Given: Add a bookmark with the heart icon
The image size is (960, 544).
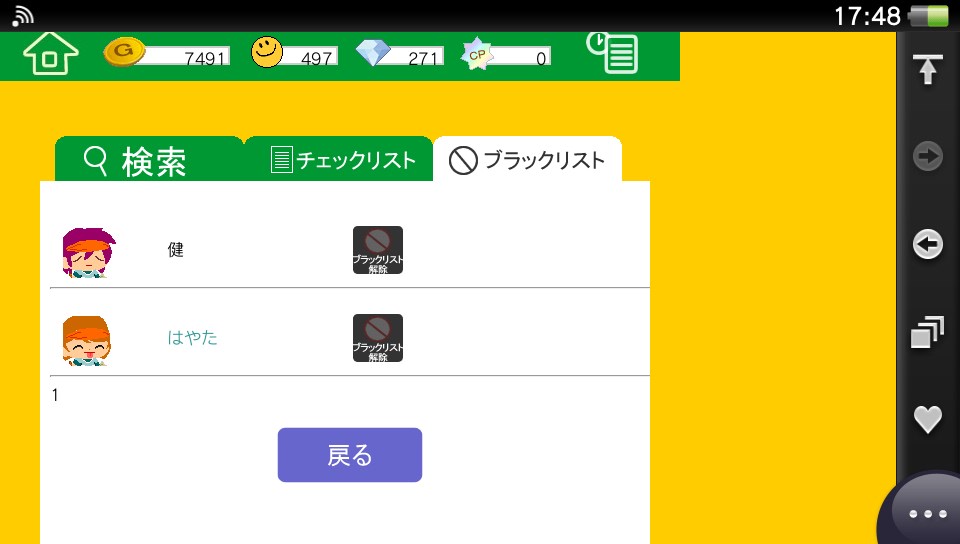Looking at the screenshot, I should point(928,420).
